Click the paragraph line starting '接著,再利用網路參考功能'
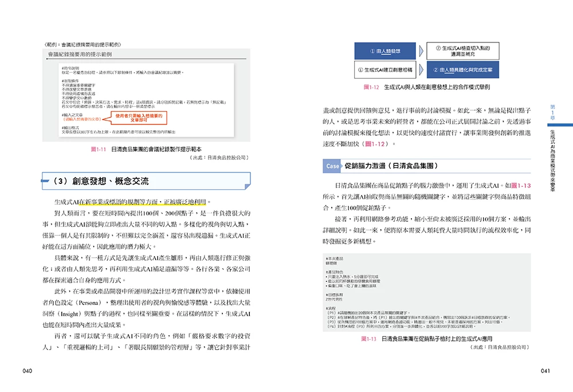The width and height of the screenshot is (573, 392). coord(433,219)
